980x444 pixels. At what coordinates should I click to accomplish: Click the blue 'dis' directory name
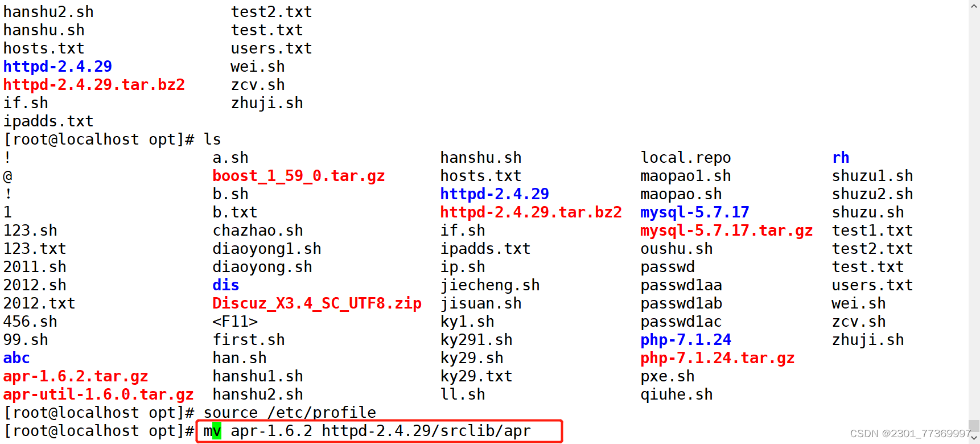point(226,285)
